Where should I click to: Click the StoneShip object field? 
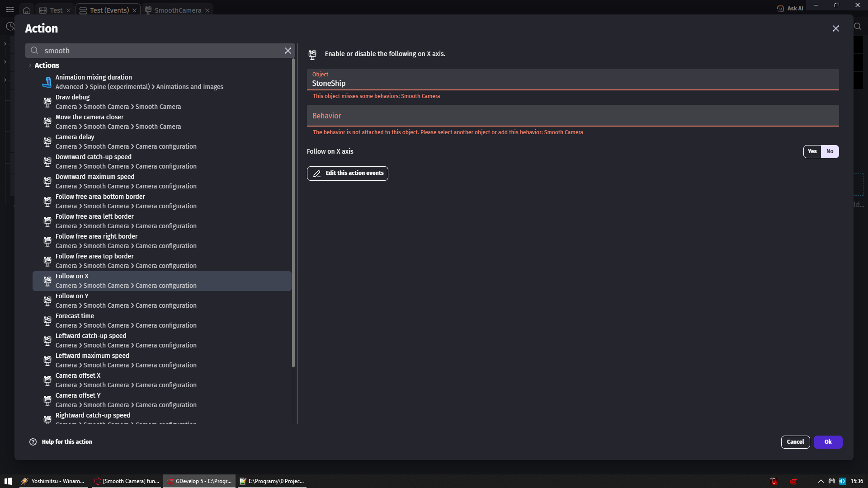[572, 83]
